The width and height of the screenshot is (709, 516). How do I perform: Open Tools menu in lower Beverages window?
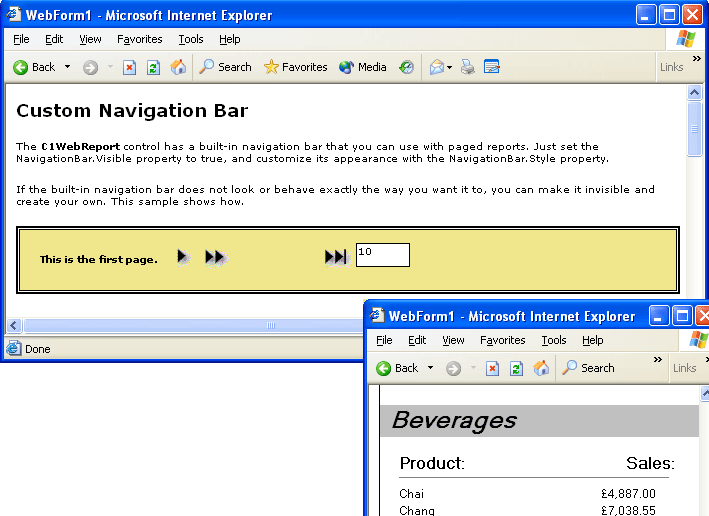pyautogui.click(x=554, y=340)
